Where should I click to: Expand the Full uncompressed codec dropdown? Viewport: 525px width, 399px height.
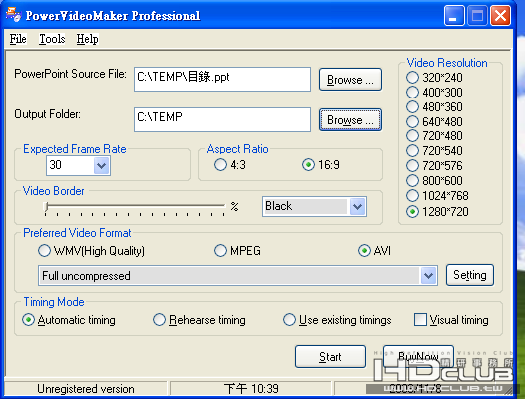(x=428, y=276)
